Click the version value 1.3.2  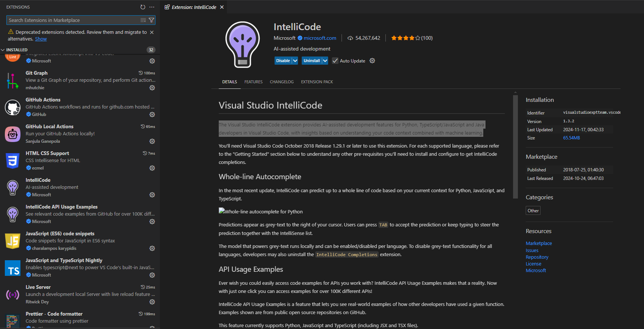[568, 121]
